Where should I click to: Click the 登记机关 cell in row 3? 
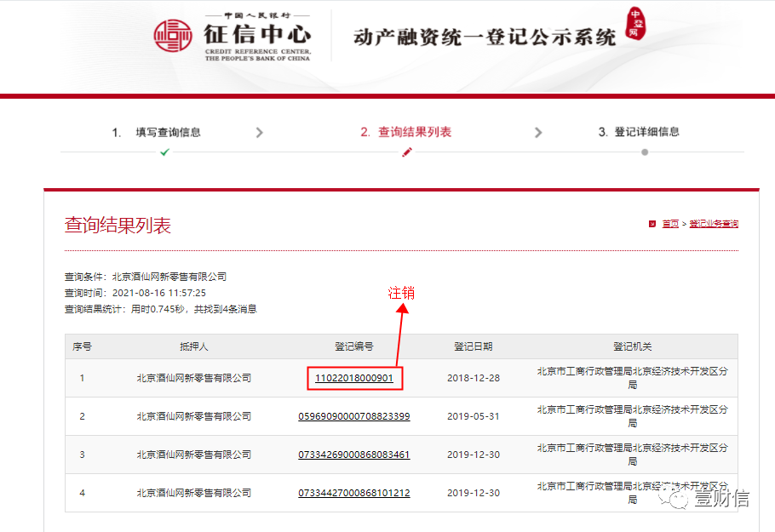pos(632,455)
